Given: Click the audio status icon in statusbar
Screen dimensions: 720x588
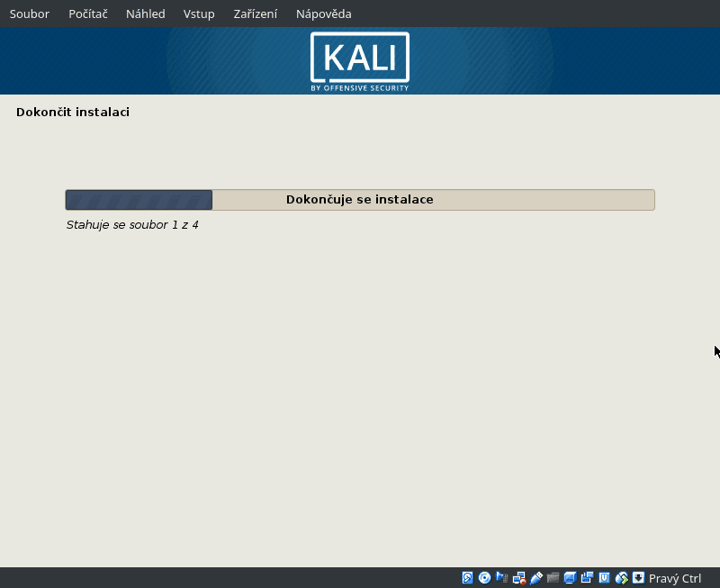Looking at the screenshot, I should 499,578.
